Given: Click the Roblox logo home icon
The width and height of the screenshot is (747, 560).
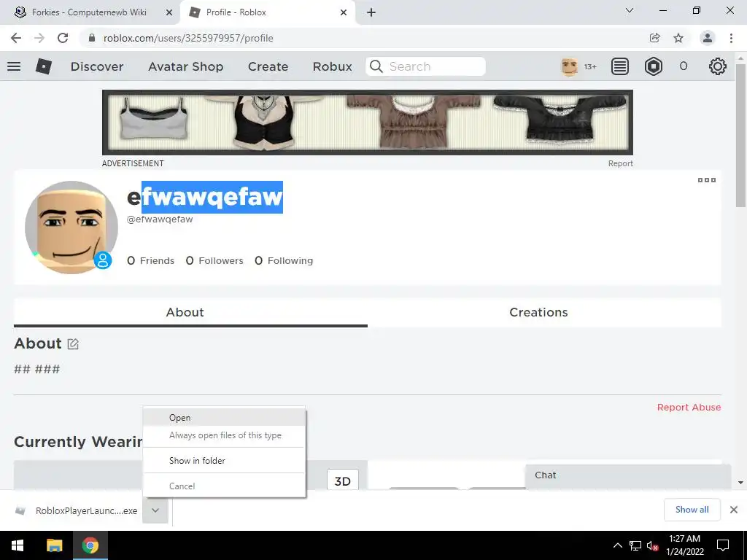Looking at the screenshot, I should tap(43, 66).
